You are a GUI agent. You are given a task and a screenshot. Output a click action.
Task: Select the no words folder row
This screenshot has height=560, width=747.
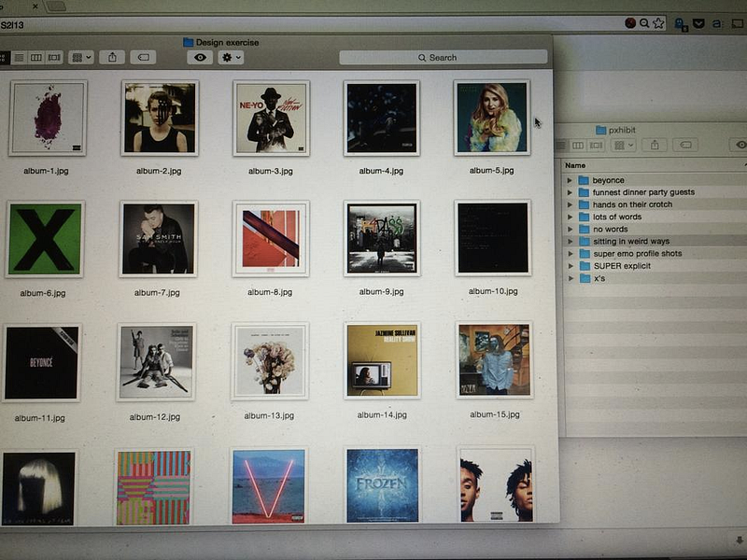tap(655, 229)
